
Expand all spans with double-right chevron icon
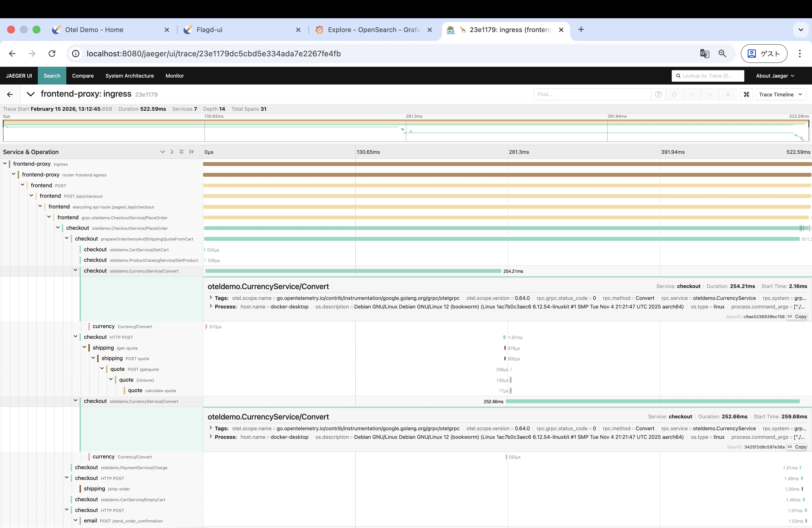tap(191, 152)
